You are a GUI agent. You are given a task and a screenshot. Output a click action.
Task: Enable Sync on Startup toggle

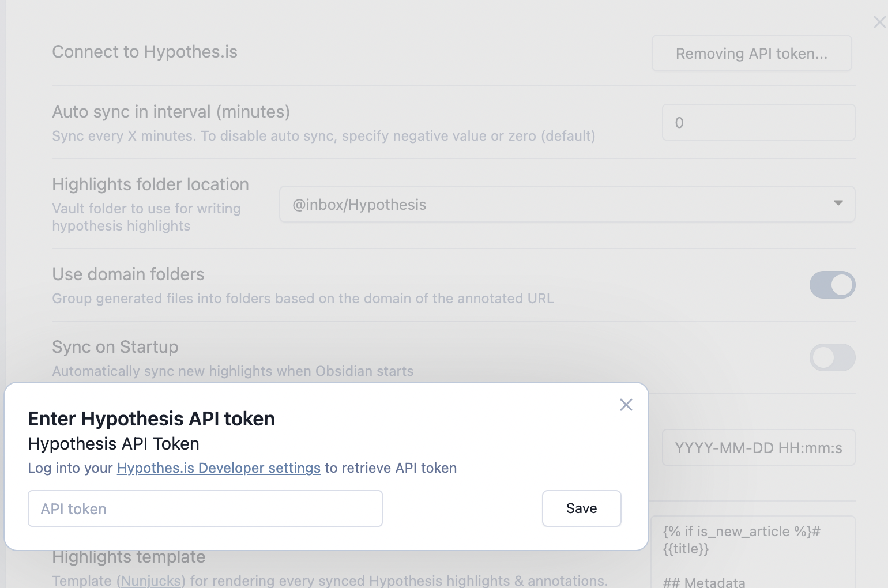click(832, 357)
